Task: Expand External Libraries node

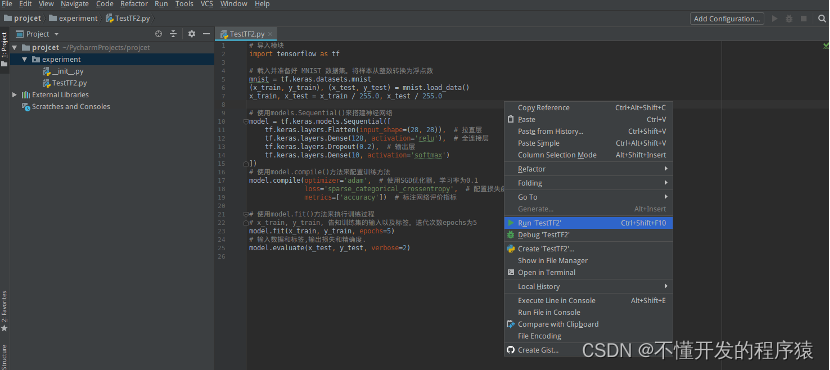Action: tap(14, 95)
